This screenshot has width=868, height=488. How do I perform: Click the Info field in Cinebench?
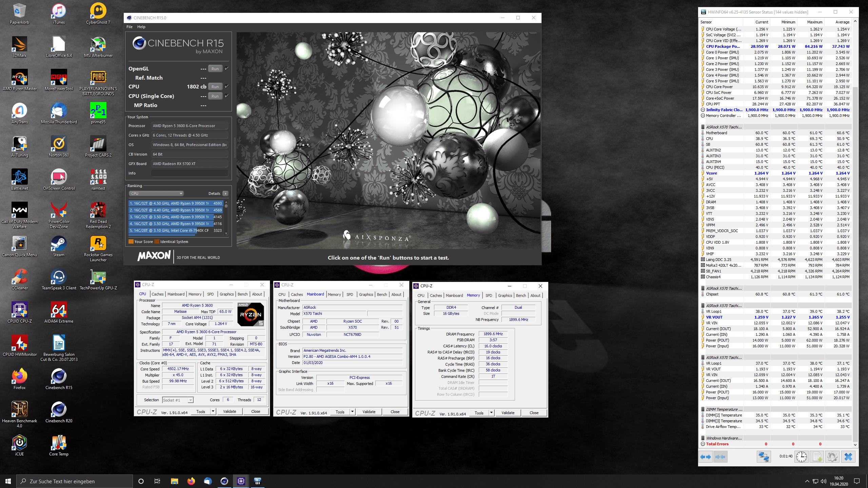[x=190, y=173]
